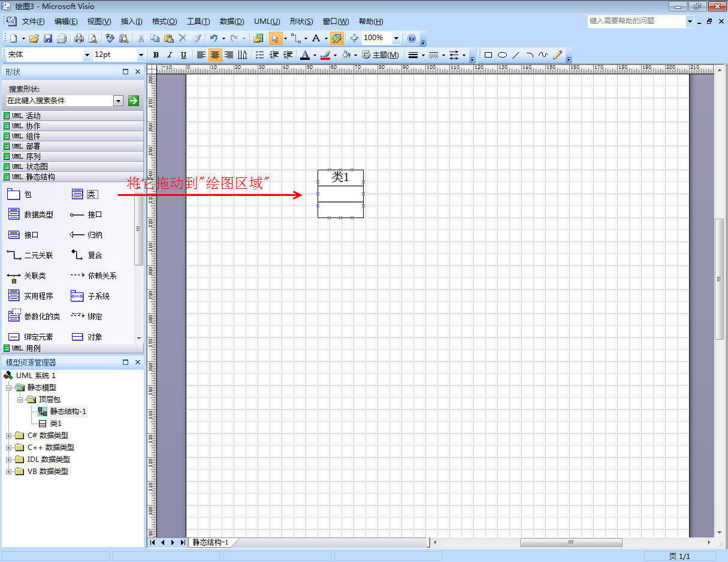
Task: Click the green search shapes arrow button
Action: coord(133,101)
